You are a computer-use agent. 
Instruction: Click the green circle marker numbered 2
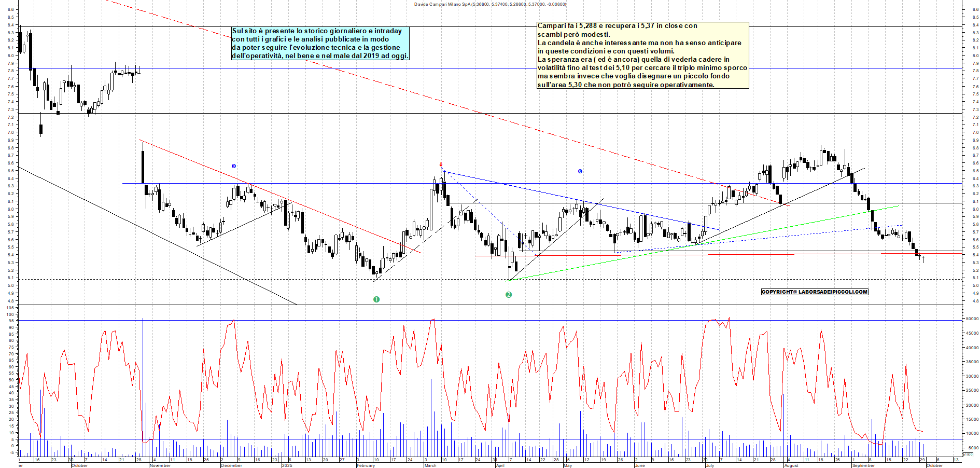(x=509, y=295)
